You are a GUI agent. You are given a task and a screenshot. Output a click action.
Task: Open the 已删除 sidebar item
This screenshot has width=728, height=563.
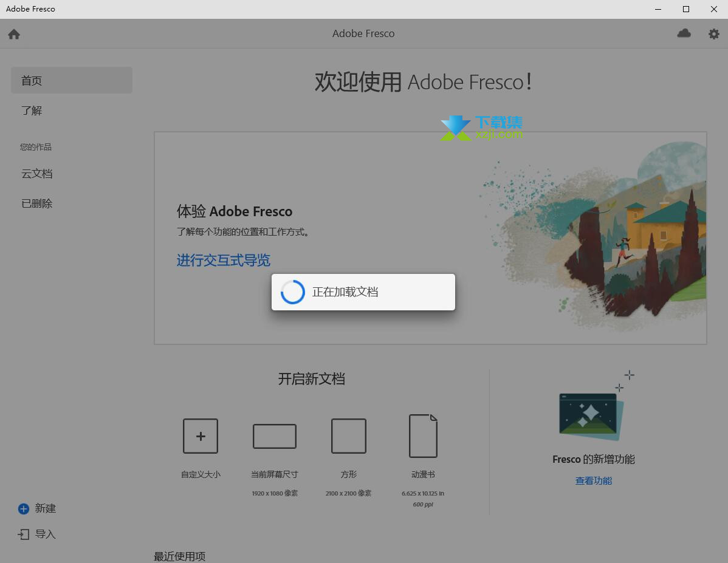coord(37,203)
